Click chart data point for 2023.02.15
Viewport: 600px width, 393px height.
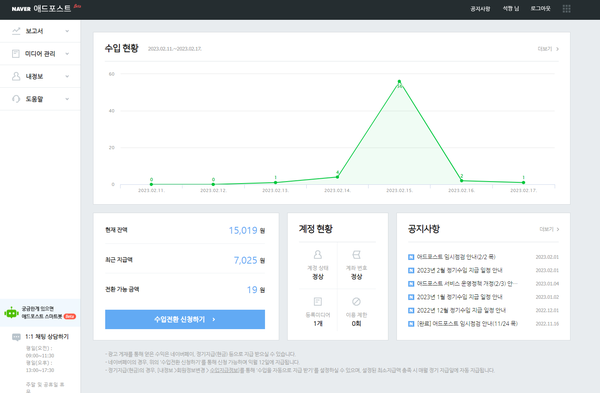click(399, 81)
